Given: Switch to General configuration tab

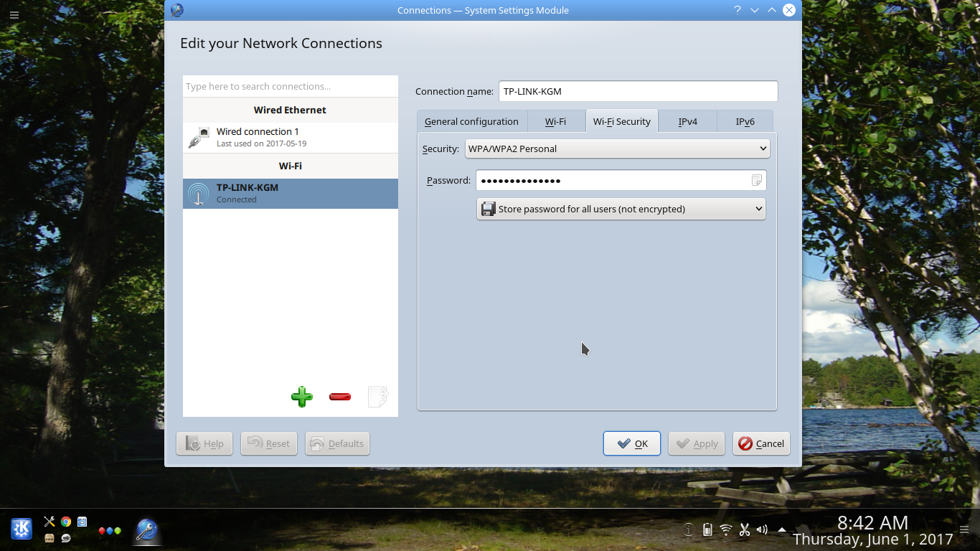Looking at the screenshot, I should (x=471, y=121).
